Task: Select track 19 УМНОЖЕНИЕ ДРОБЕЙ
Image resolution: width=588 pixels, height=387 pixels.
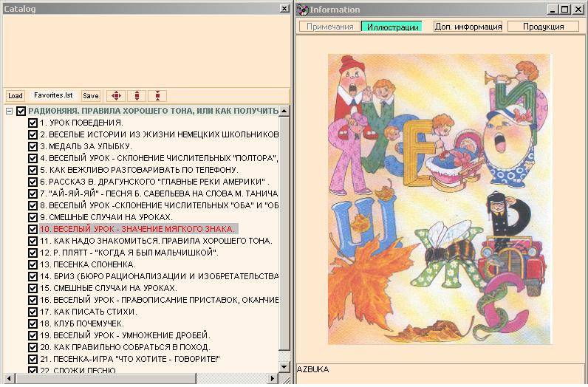Action: (x=125, y=335)
